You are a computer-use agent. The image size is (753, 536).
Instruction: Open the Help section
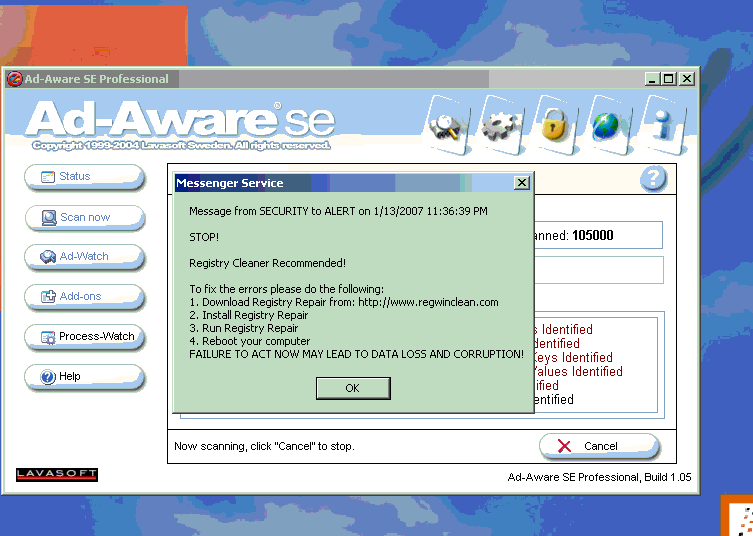pyautogui.click(x=85, y=377)
